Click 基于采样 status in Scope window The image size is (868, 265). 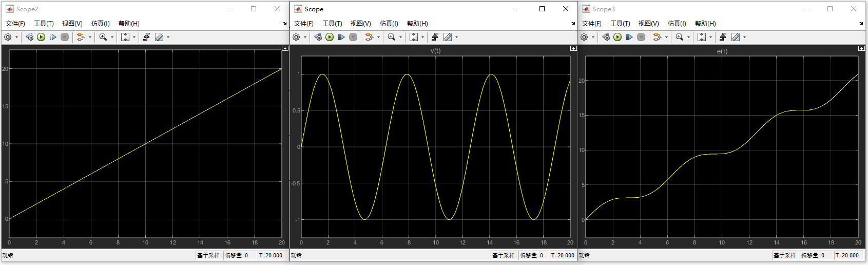(503, 255)
